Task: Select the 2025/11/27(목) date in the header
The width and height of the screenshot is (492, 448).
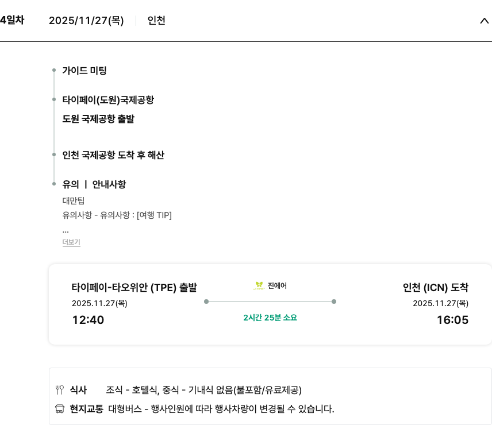Action: [x=86, y=21]
